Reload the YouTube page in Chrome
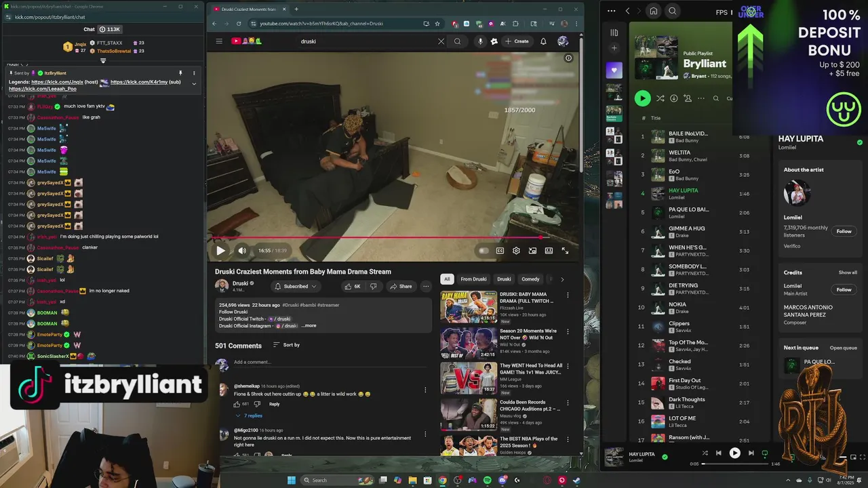This screenshot has height=488, width=868. (238, 24)
